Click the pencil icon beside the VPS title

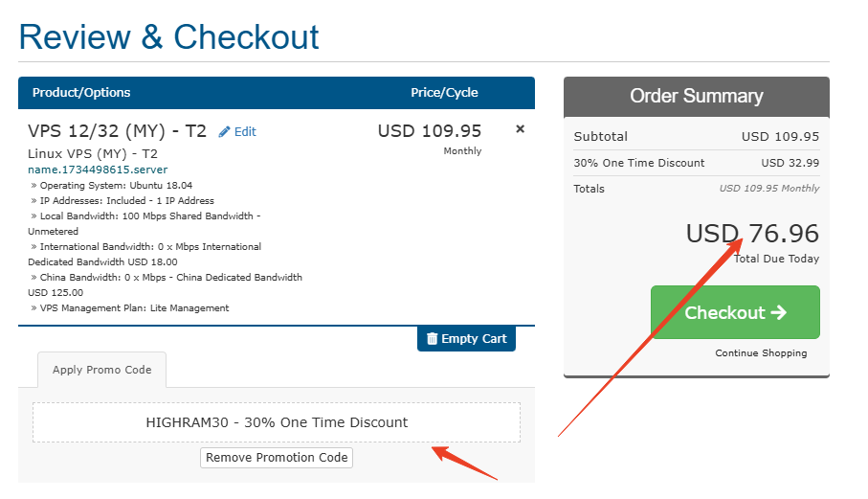(225, 132)
